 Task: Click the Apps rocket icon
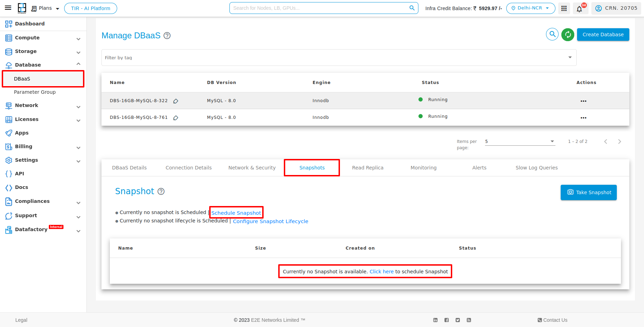9,133
